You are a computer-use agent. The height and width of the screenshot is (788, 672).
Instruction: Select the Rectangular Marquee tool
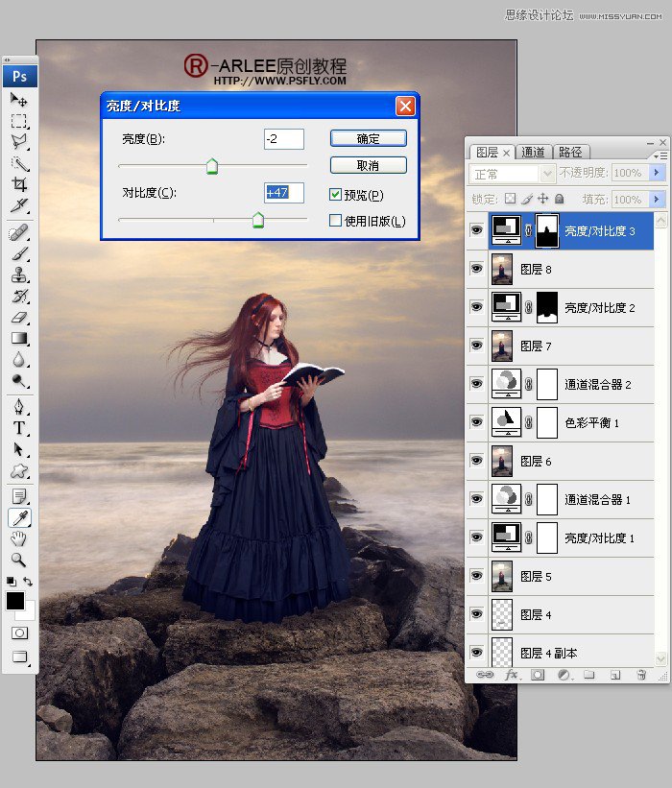click(19, 121)
